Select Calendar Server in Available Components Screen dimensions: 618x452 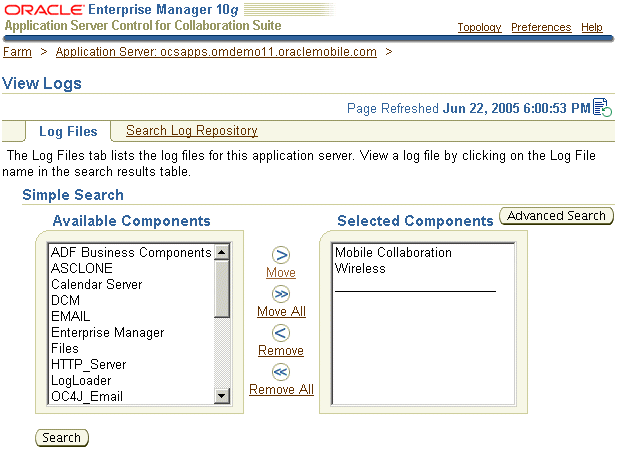pos(97,285)
